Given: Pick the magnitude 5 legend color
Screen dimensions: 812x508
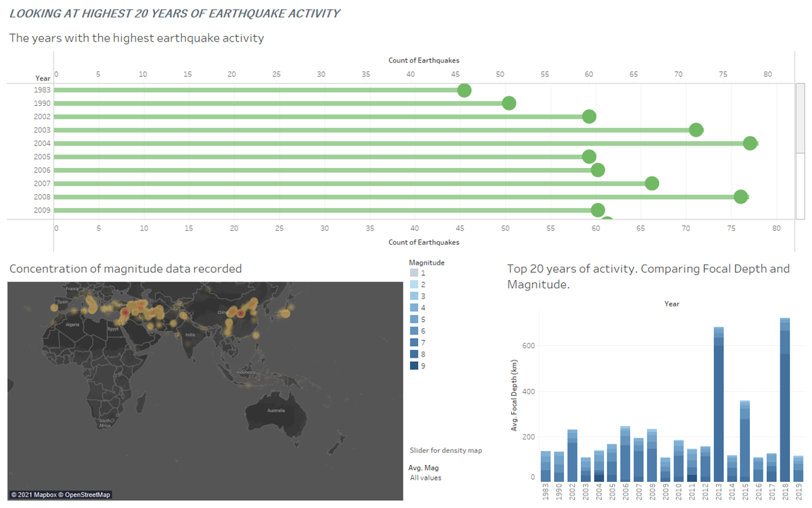Looking at the screenshot, I should (x=414, y=319).
